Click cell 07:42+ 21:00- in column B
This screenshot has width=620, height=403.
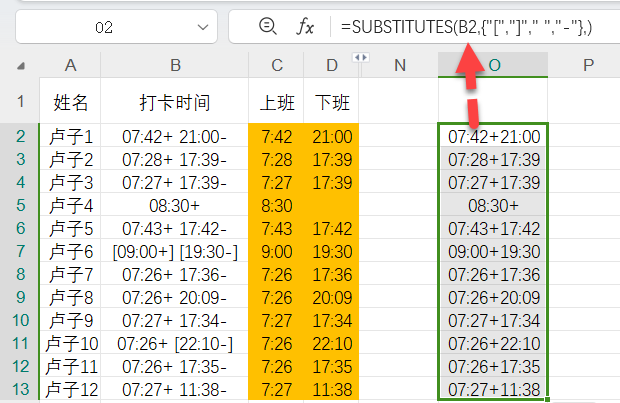[175, 136]
